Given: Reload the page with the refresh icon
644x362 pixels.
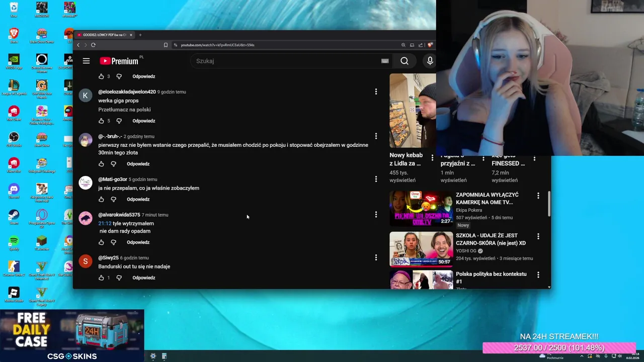Looking at the screenshot, I should point(93,45).
